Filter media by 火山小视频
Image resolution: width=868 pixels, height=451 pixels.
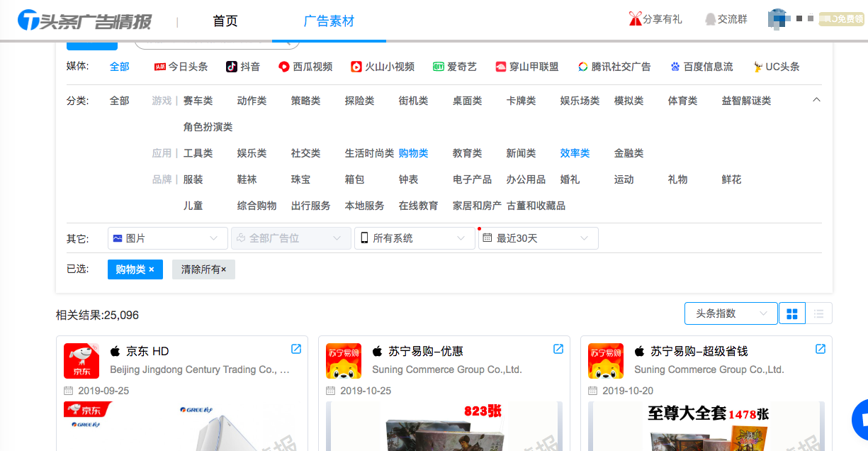[x=383, y=67]
